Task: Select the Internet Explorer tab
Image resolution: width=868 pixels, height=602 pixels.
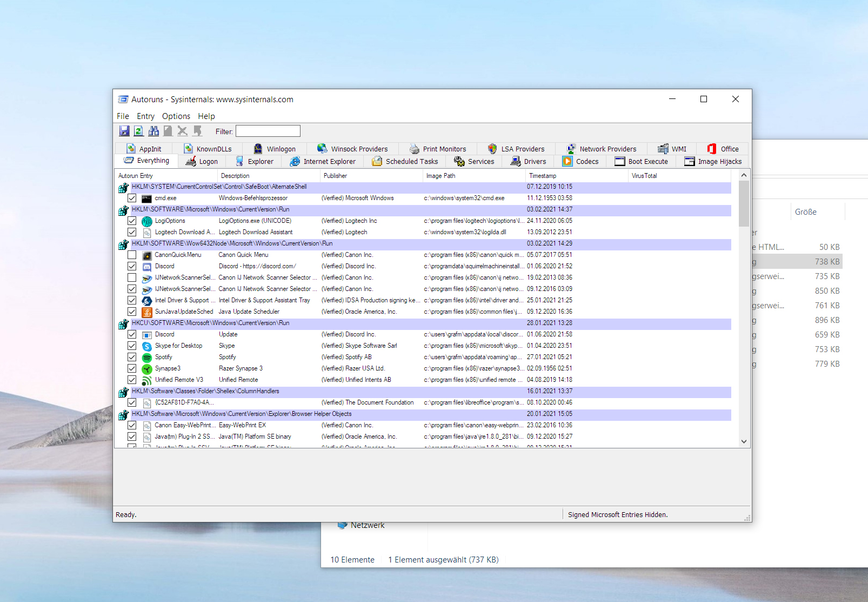Action: (323, 162)
